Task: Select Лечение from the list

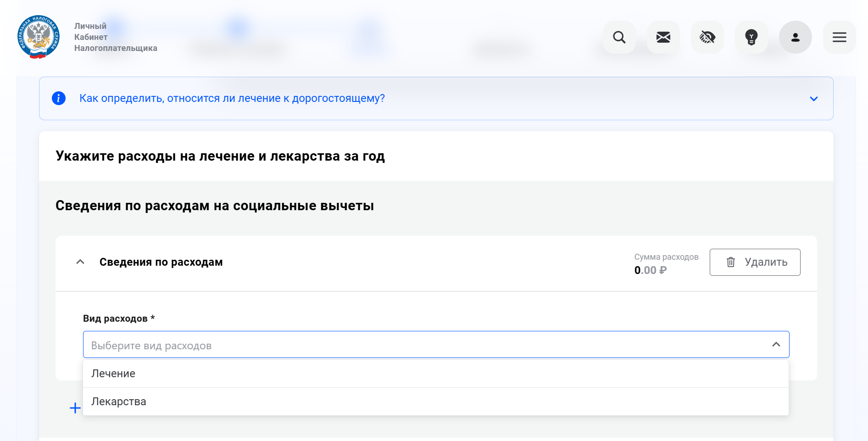Action: click(x=436, y=374)
